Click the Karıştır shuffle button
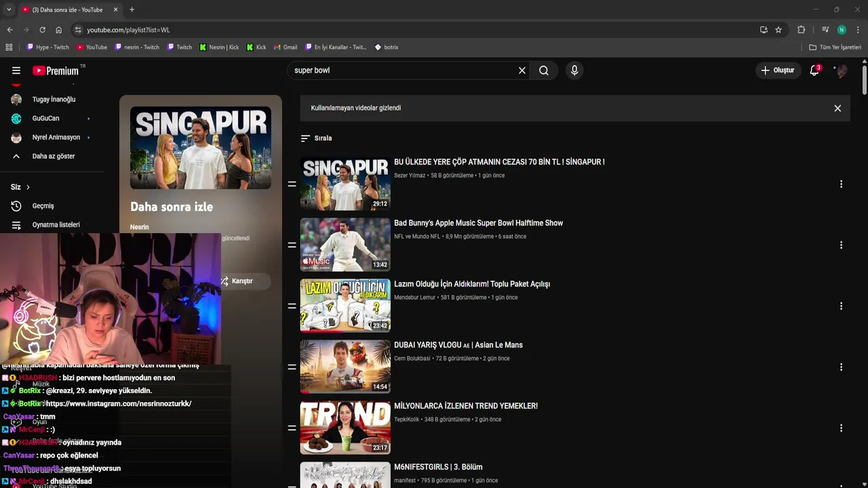Image resolution: width=868 pixels, height=488 pixels. [x=242, y=281]
